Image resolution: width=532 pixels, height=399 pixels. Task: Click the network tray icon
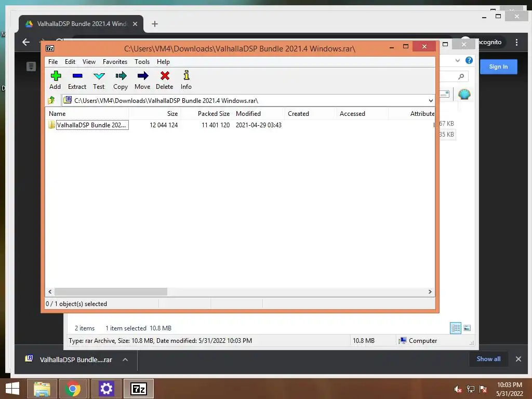tap(471, 389)
